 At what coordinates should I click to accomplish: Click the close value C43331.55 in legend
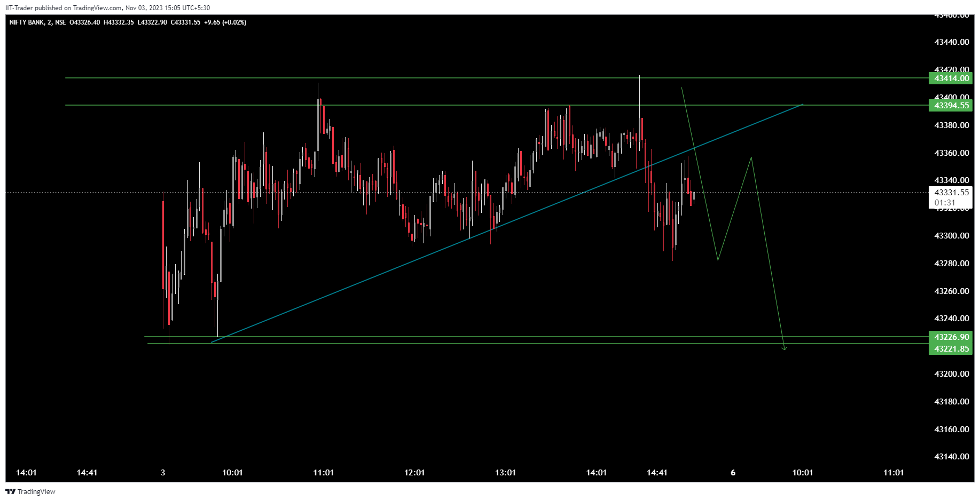[x=185, y=22]
